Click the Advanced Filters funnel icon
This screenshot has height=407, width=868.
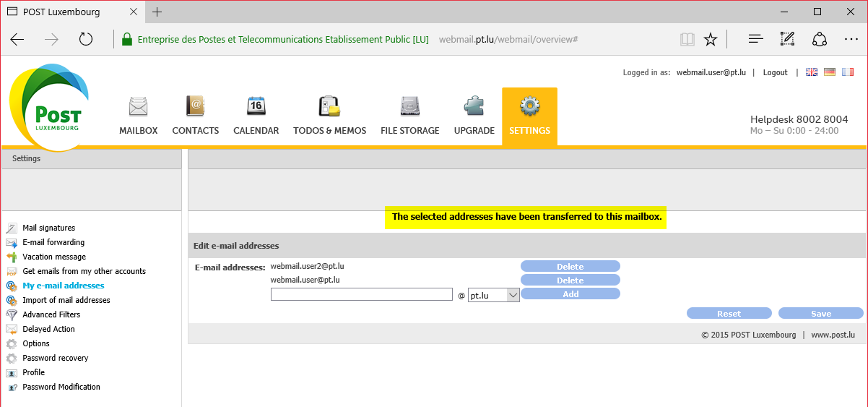tap(12, 314)
